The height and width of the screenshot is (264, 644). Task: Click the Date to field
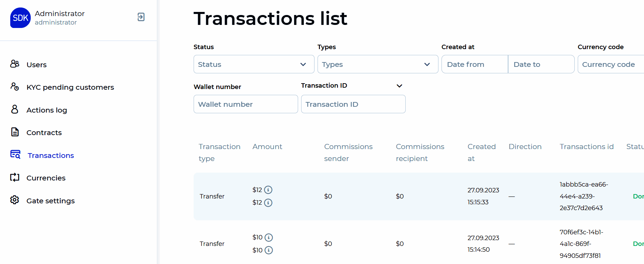541,64
